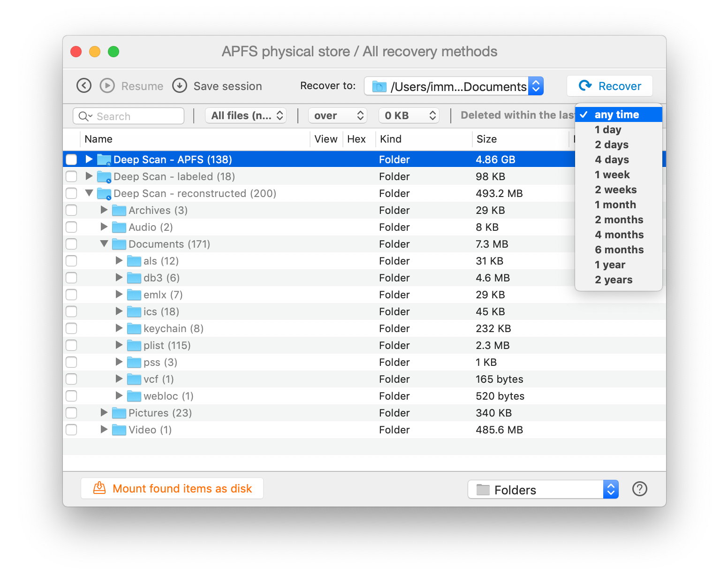Click the forward navigation arrow icon
This screenshot has height=576, width=728.
(x=107, y=85)
